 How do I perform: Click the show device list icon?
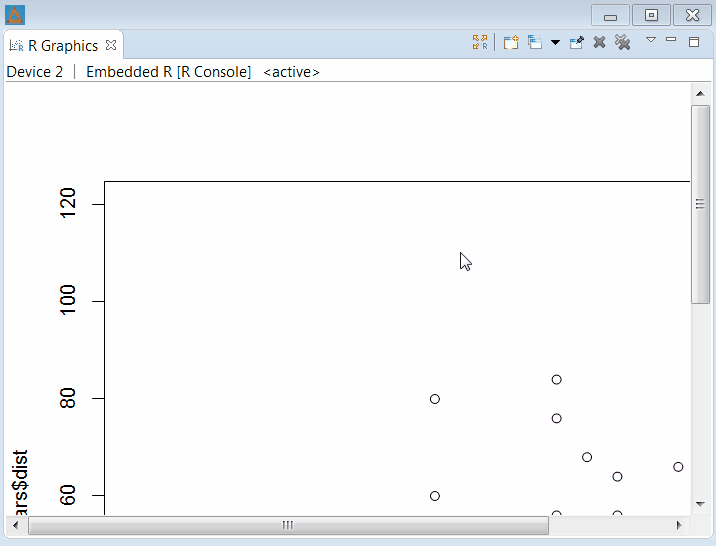535,42
